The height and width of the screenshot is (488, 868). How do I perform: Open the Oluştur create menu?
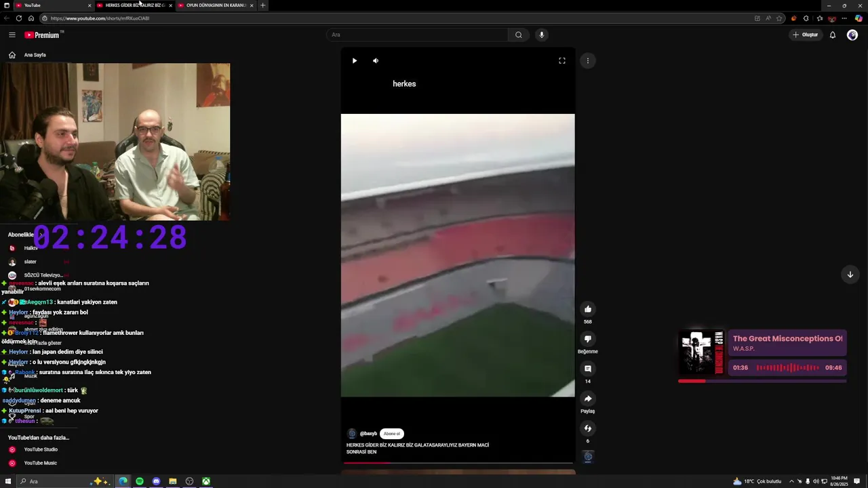click(x=805, y=35)
